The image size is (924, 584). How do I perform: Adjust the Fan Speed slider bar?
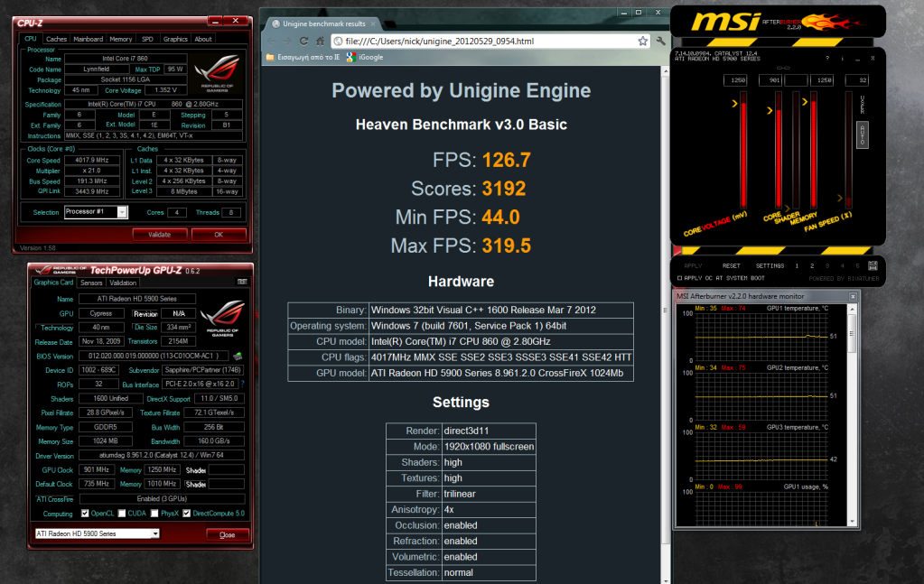tap(848, 150)
